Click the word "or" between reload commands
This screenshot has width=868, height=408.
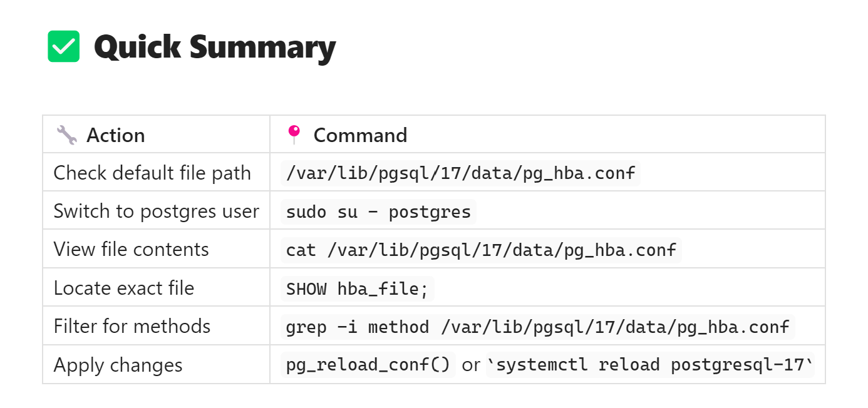(x=470, y=365)
